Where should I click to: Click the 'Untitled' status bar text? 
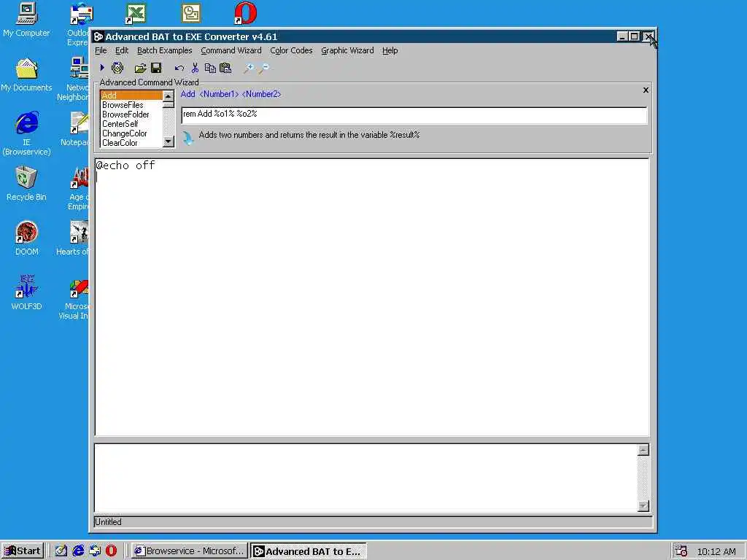108,522
